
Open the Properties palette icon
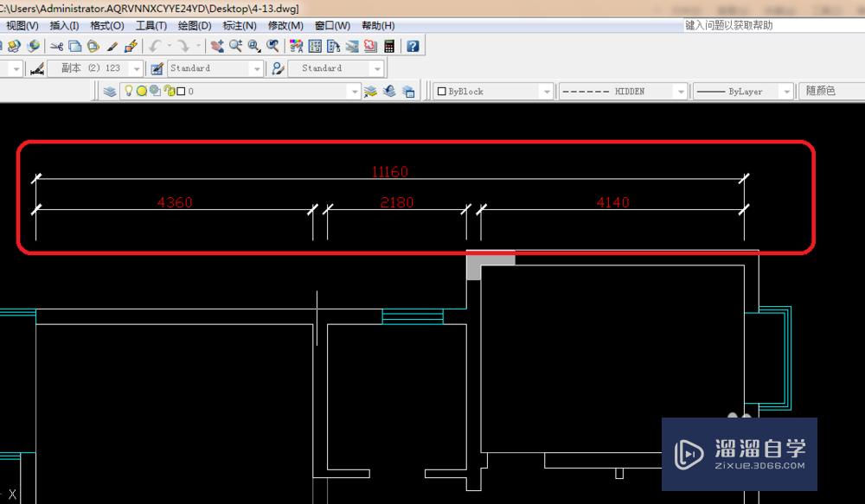tap(296, 47)
